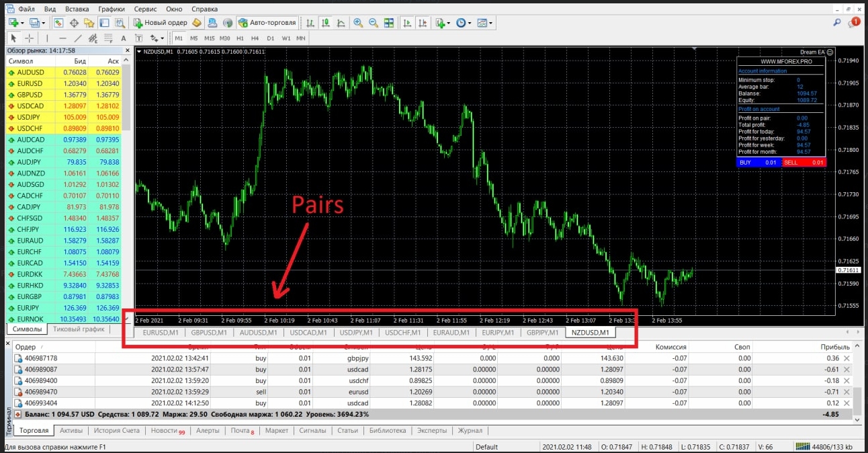Switch to the EURUSD,M1 chart tab

coord(161,332)
